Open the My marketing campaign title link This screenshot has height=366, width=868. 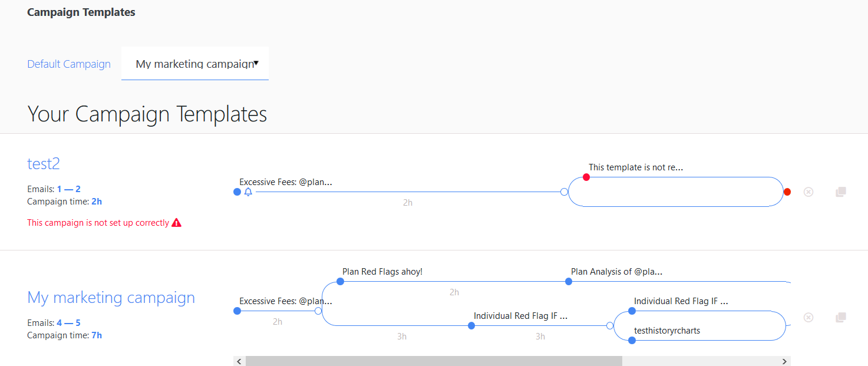coord(111,298)
